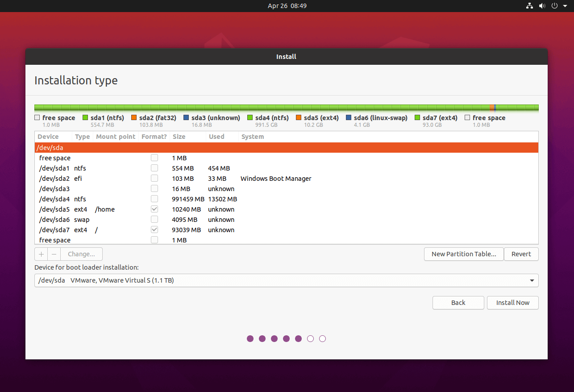Click the volume speaker icon
This screenshot has width=574, height=392.
coord(542,6)
